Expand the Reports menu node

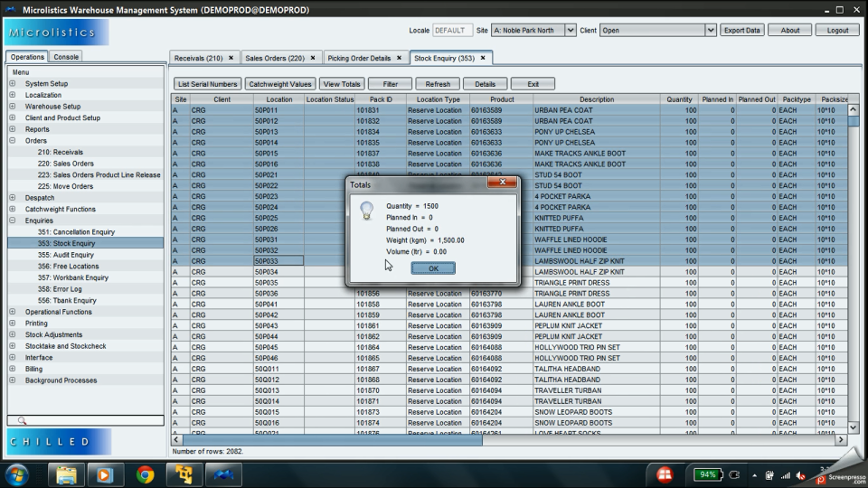pyautogui.click(x=12, y=129)
